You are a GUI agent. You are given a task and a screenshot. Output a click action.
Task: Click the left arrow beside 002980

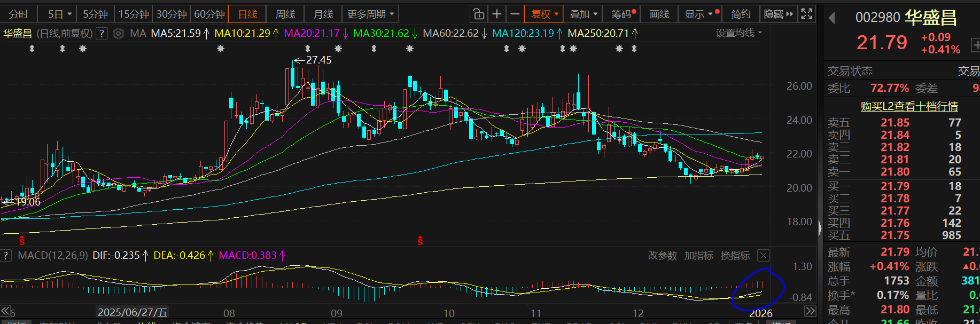831,18
